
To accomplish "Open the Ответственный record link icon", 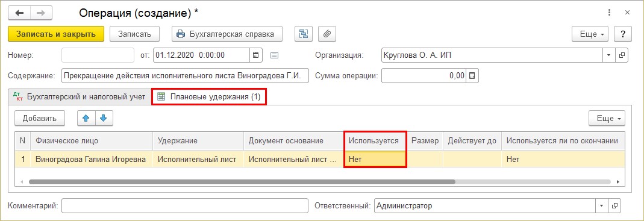I will click(x=615, y=205).
